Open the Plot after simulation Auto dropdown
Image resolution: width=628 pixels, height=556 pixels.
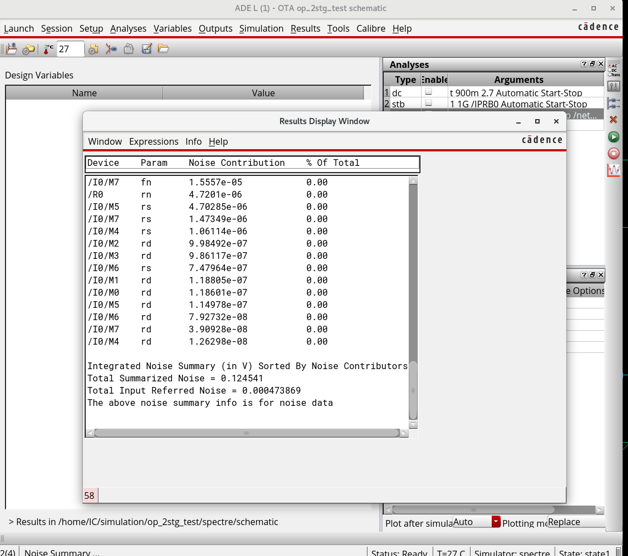(476, 522)
